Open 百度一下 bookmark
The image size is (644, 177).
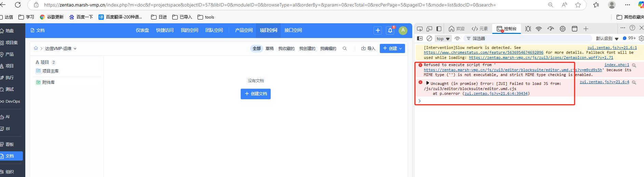tap(81, 17)
